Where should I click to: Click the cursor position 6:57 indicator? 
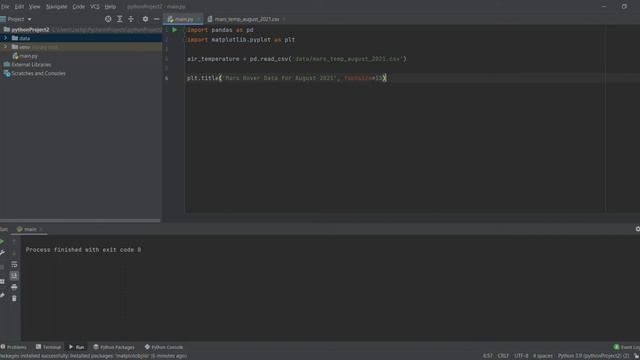(488, 356)
